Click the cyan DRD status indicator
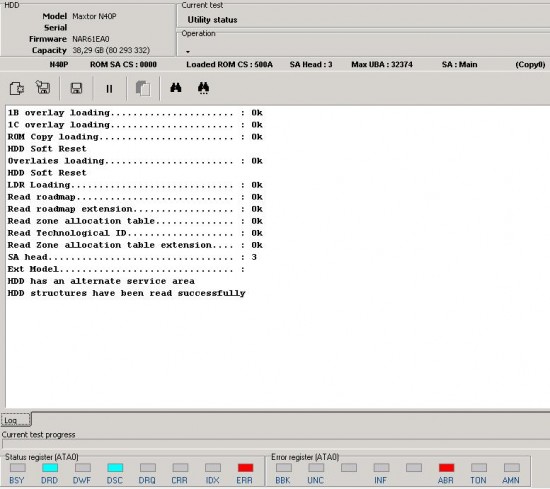Image resolution: width=550 pixels, height=489 pixels. 50,468
